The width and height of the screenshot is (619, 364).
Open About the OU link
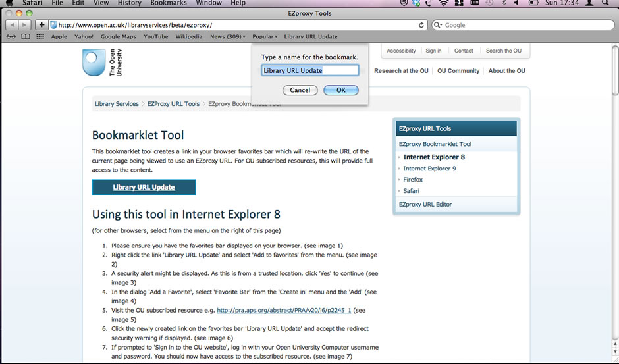[x=507, y=70]
